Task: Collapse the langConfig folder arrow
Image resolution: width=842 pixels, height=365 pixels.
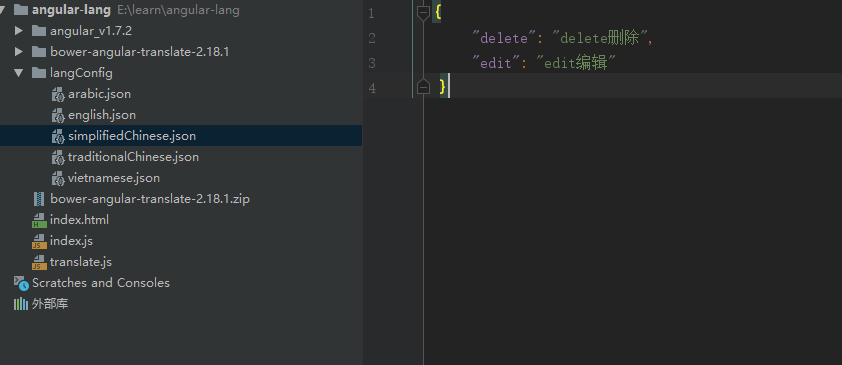Action: [x=19, y=72]
